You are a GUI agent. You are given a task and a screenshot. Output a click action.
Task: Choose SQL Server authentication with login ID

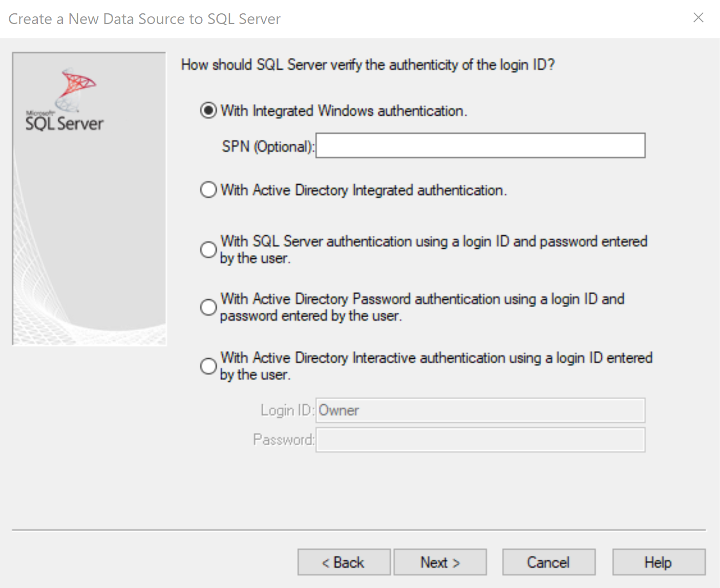point(208,249)
